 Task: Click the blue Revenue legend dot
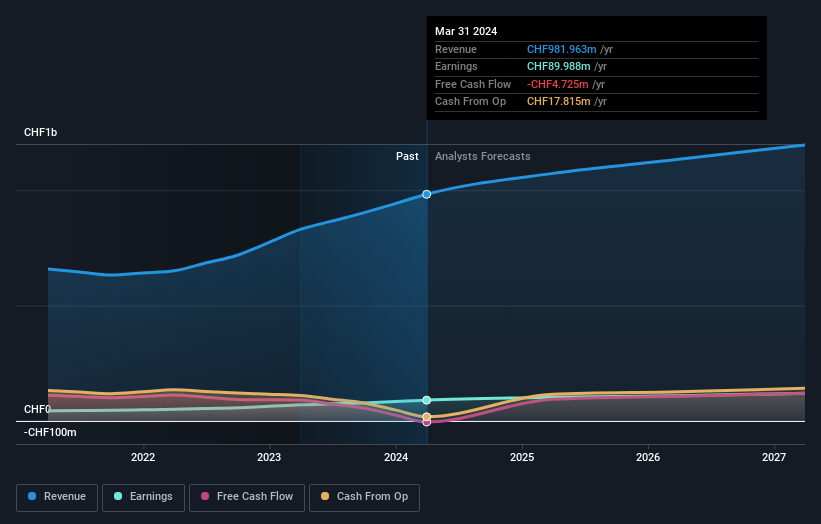[32, 496]
